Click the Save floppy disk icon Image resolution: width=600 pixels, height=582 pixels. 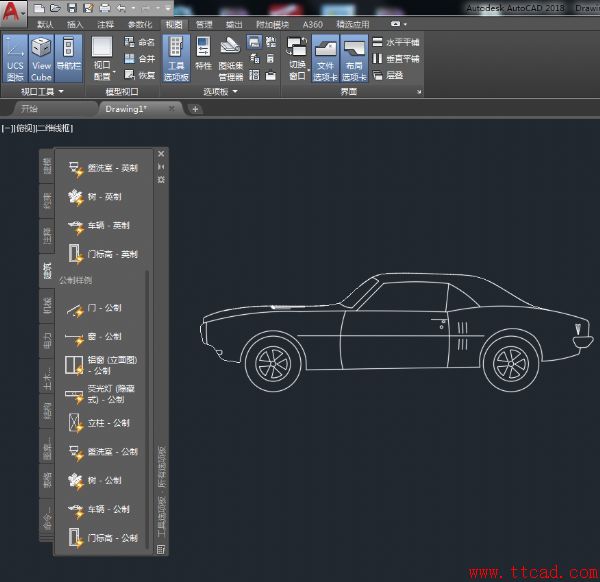click(72, 8)
